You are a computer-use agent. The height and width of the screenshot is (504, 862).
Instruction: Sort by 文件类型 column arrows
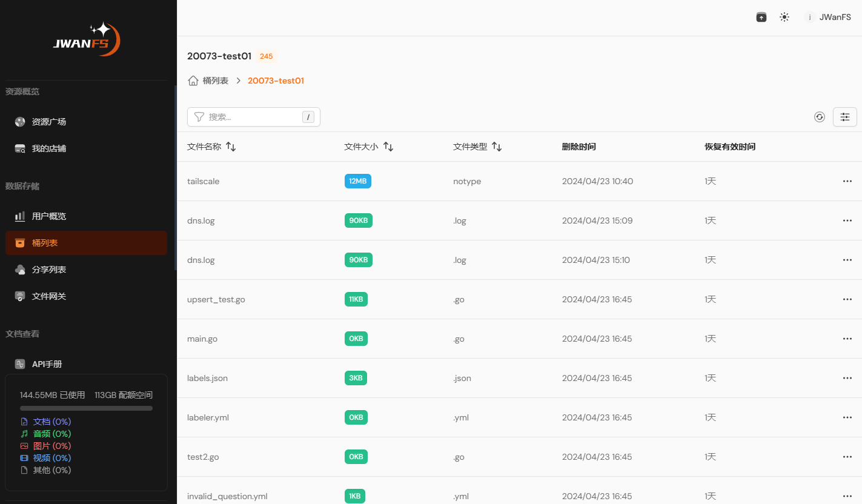pyautogui.click(x=497, y=147)
